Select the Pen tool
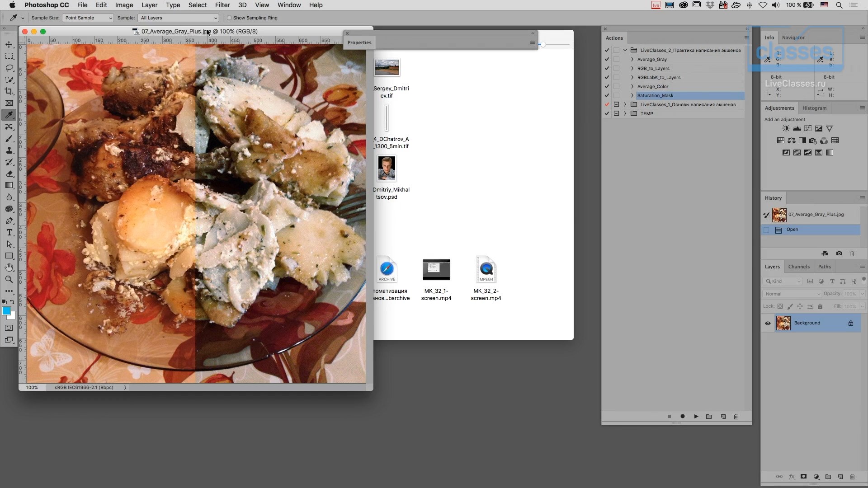This screenshot has width=868, height=488. (9, 221)
